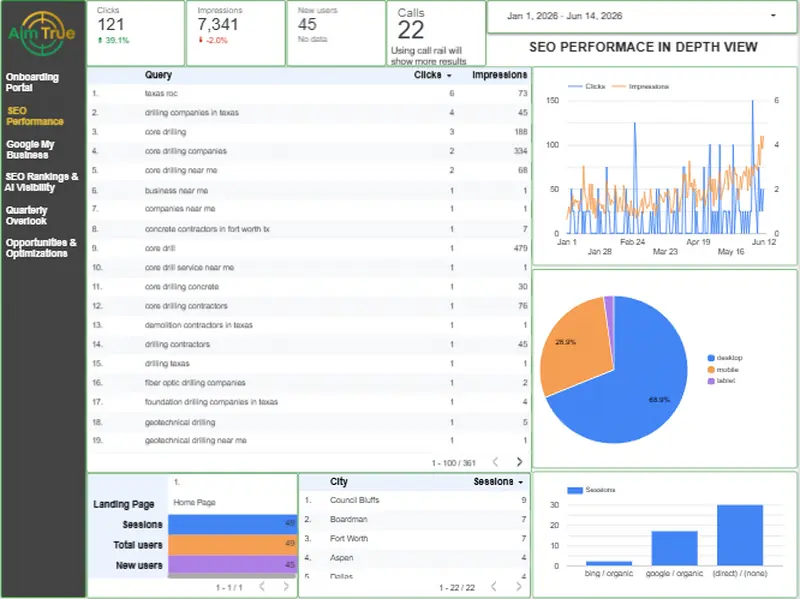
Task: Select 'fiber optic drilling companies' row
Action: [309, 383]
